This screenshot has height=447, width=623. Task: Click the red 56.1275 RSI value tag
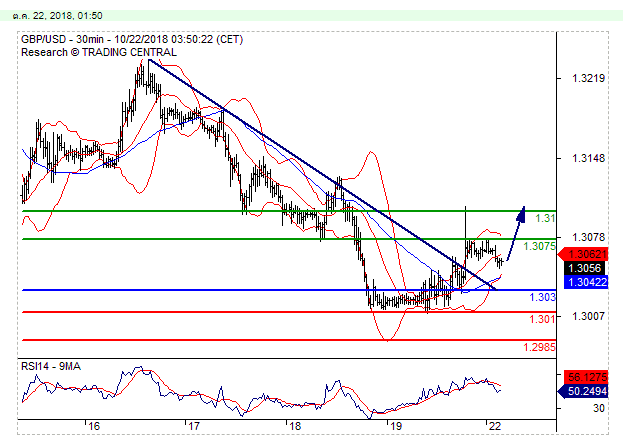point(586,377)
